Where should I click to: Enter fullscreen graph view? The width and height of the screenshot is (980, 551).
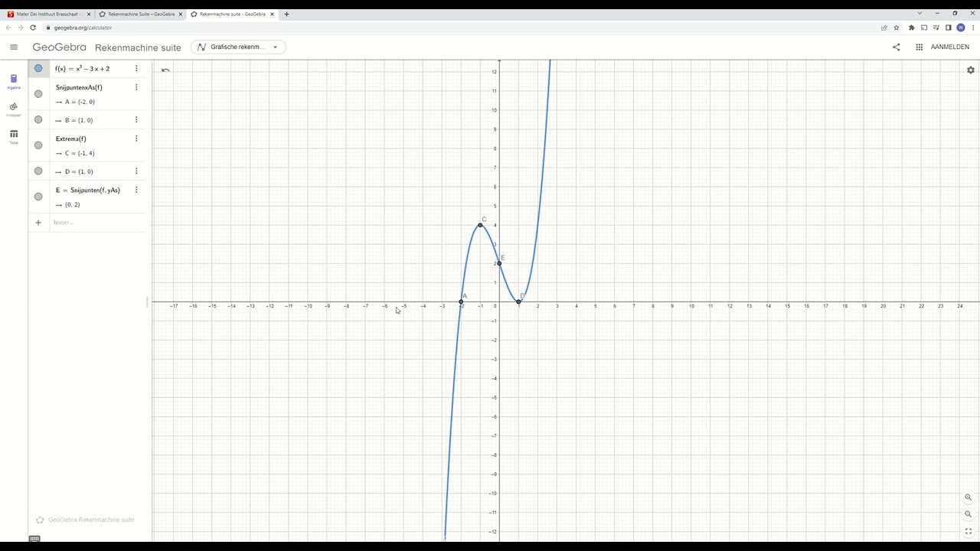point(968,531)
